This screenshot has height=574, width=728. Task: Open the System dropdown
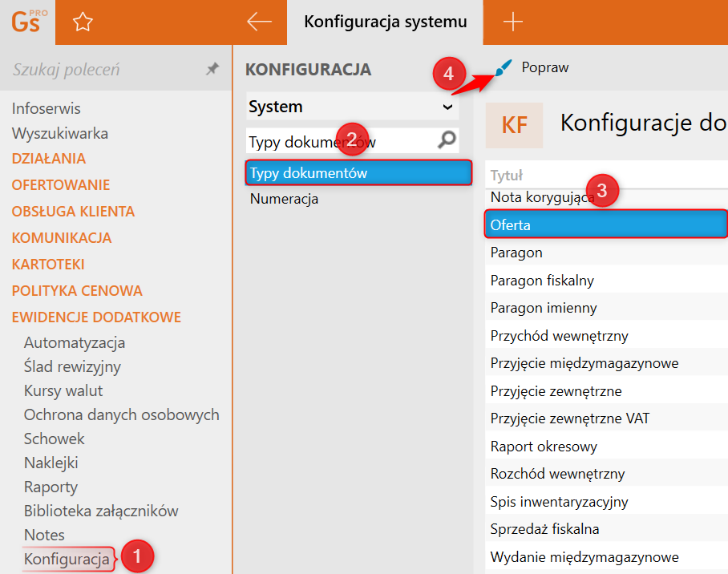353,107
